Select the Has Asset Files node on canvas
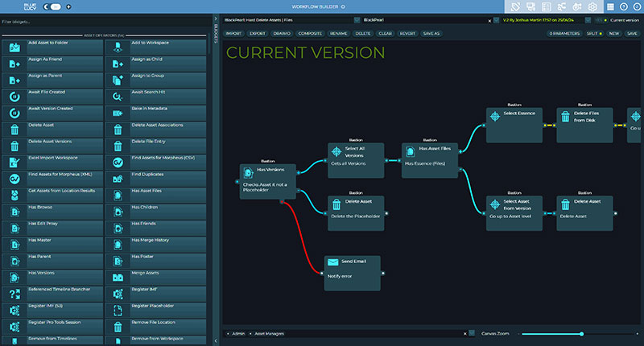 click(x=430, y=160)
